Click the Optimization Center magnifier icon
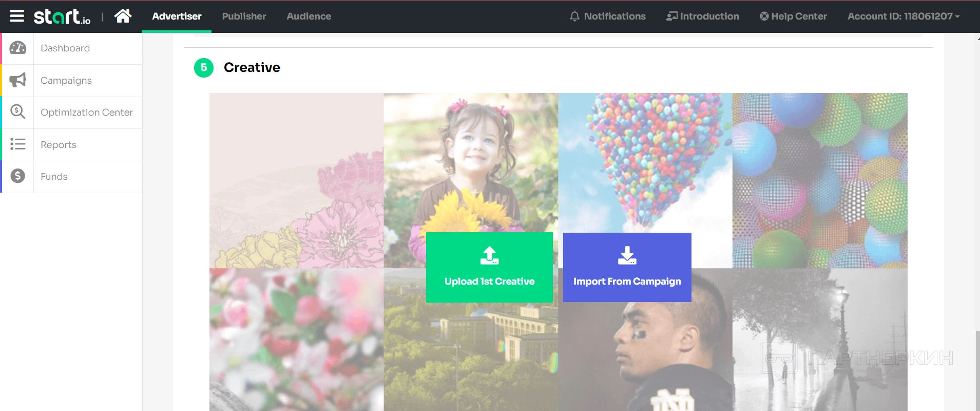The image size is (980, 411). pyautogui.click(x=18, y=112)
